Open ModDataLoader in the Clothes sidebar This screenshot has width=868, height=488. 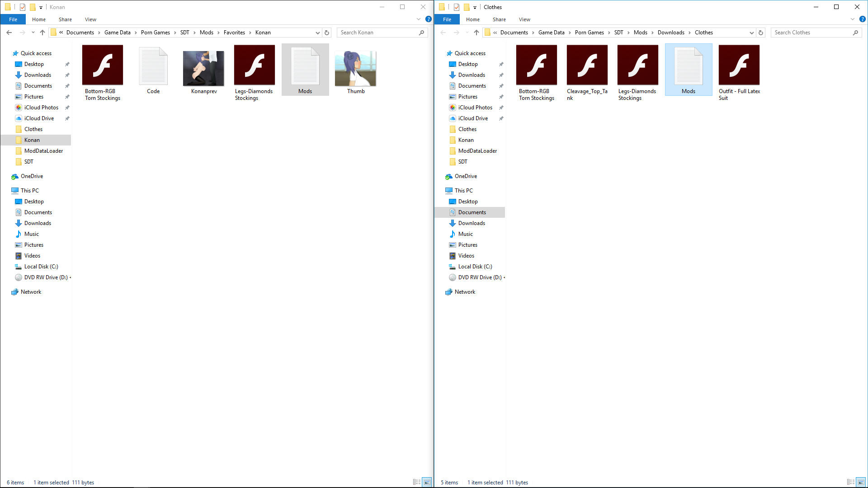477,151
